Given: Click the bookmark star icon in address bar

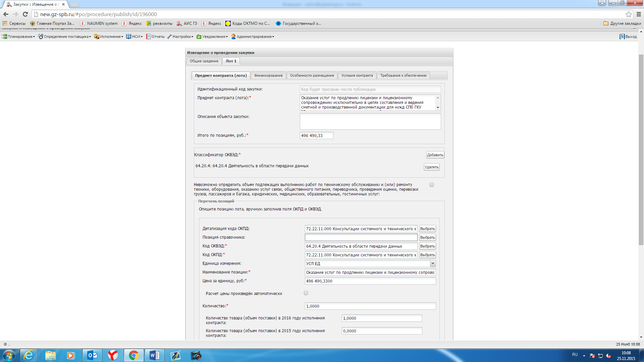Looking at the screenshot, I should [629, 14].
